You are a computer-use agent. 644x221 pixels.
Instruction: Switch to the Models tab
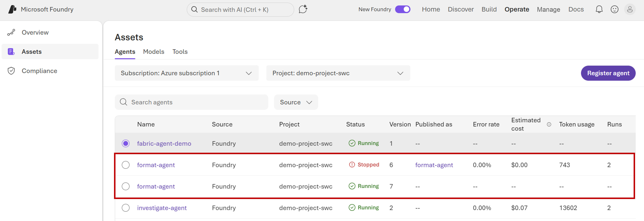click(154, 52)
